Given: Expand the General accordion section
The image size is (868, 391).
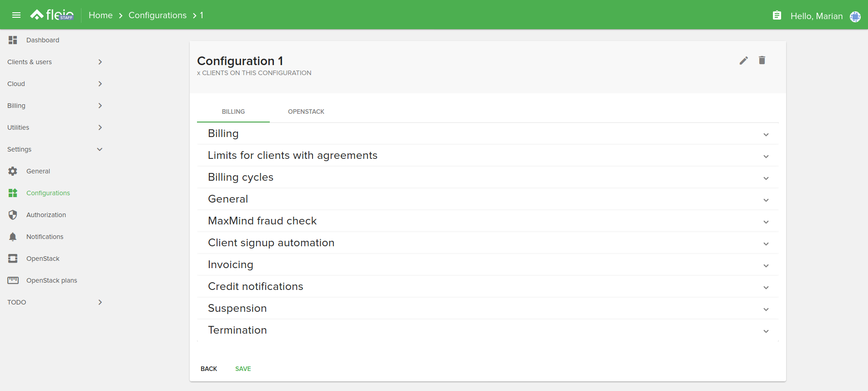Looking at the screenshot, I should coord(488,199).
